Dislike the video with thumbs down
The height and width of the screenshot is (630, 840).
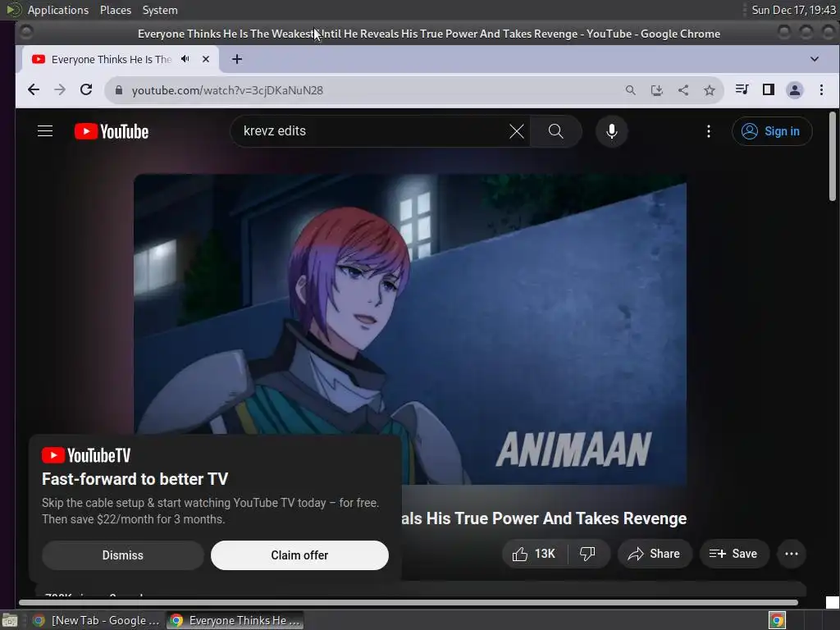[587, 554]
